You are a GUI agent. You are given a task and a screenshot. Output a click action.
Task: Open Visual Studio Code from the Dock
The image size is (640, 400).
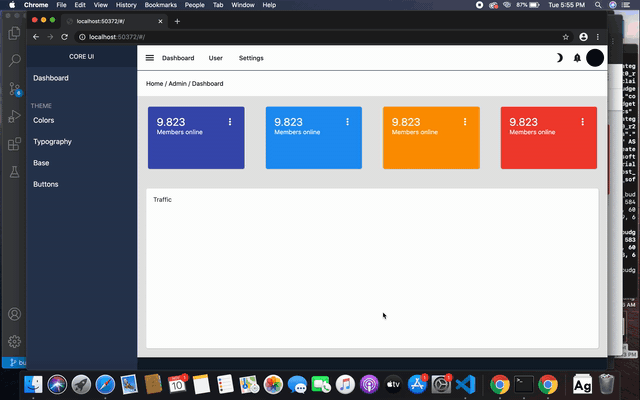[465, 384]
